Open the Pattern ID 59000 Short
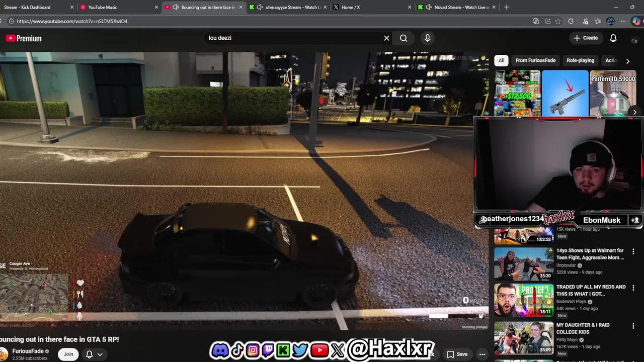The image size is (644, 362). tap(613, 94)
